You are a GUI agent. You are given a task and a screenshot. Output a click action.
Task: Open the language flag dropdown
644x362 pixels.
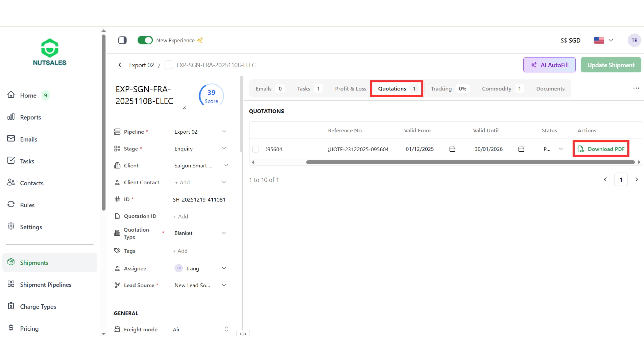tap(603, 40)
